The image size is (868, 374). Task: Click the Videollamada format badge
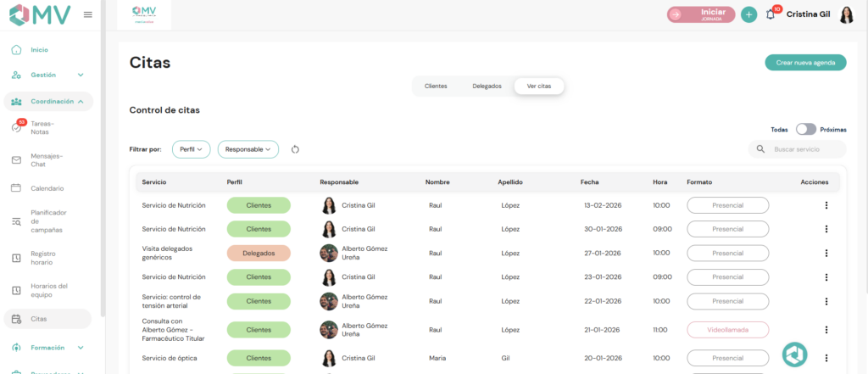[727, 330]
